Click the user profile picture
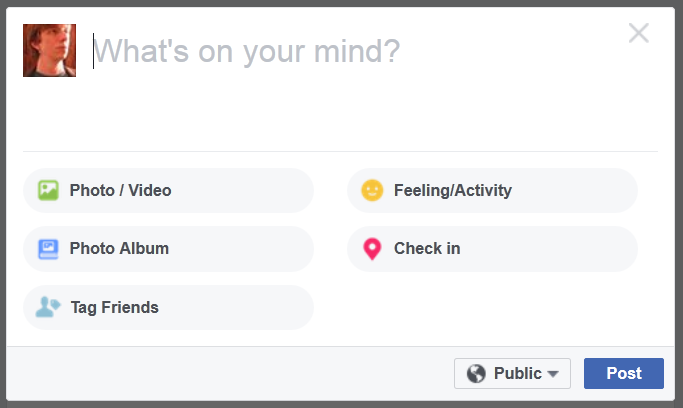 (x=49, y=51)
